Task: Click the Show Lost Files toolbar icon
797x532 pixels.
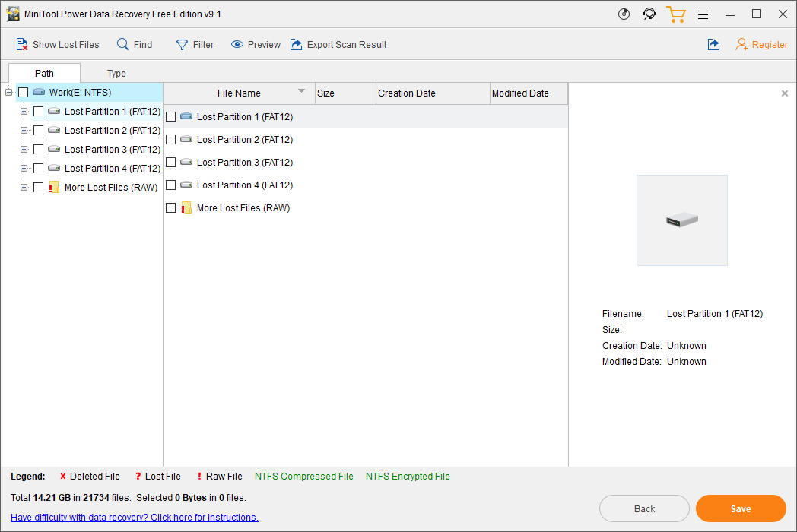Action: 21,45
